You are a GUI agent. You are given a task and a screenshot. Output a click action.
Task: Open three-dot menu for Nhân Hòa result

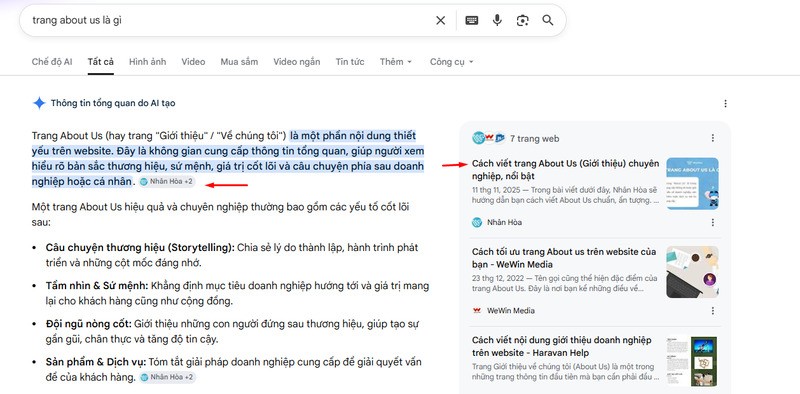pyautogui.click(x=713, y=223)
